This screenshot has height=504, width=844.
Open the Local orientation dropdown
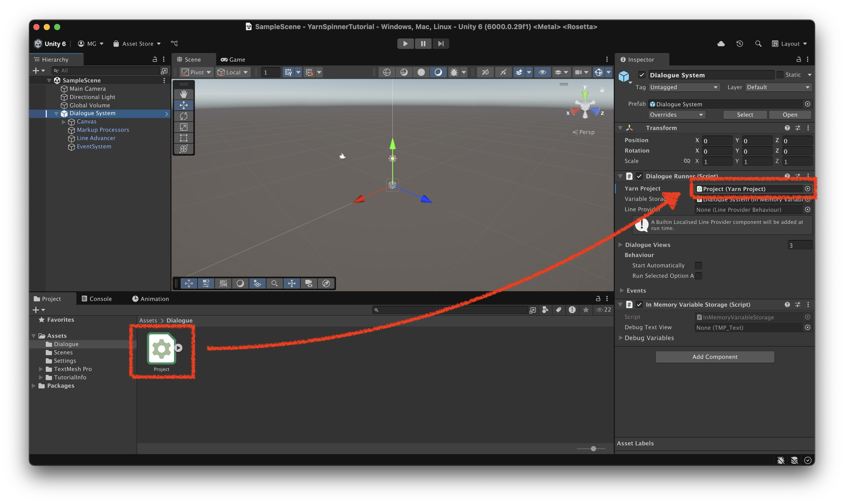(x=233, y=72)
